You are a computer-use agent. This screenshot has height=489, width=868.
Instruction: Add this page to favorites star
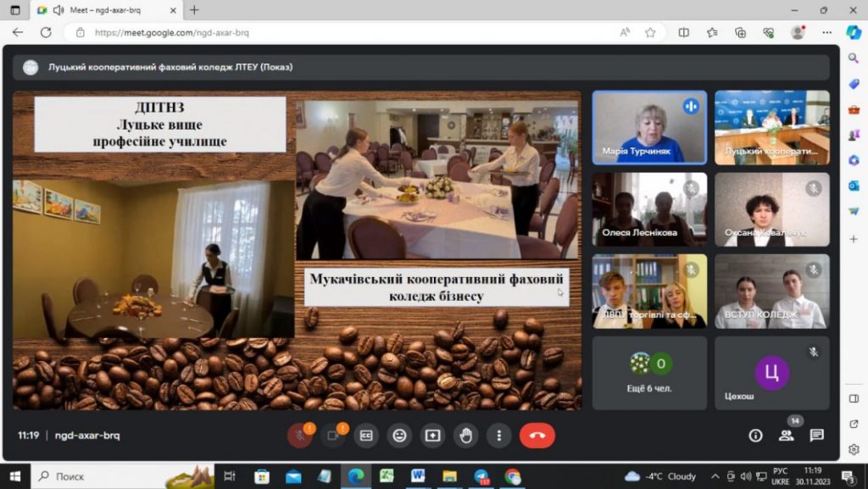coord(650,32)
